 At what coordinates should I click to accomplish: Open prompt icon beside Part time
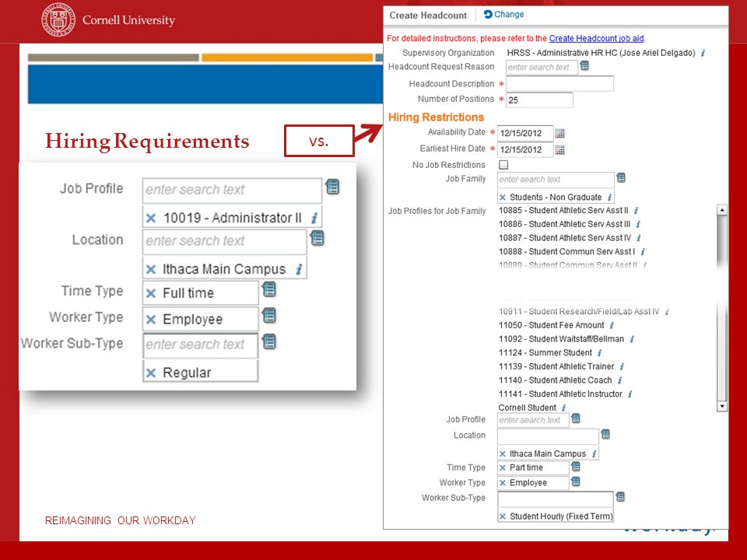tap(576, 467)
